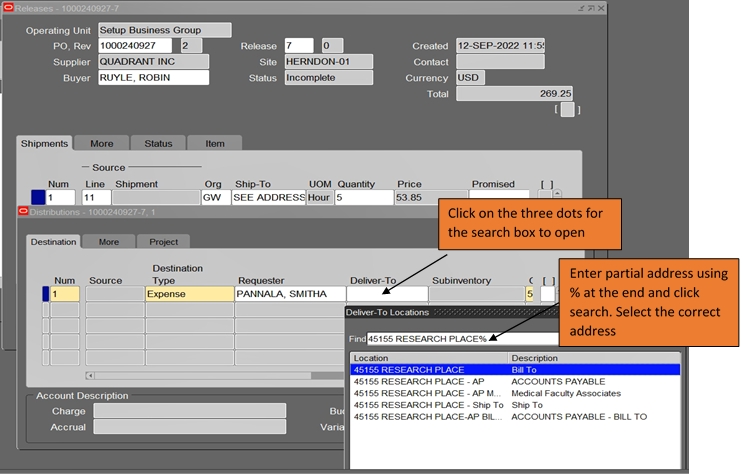This screenshot has width=742, height=476.
Task: Select 45155 RESEARCH PLACE - Ship To location
Action: [428, 405]
